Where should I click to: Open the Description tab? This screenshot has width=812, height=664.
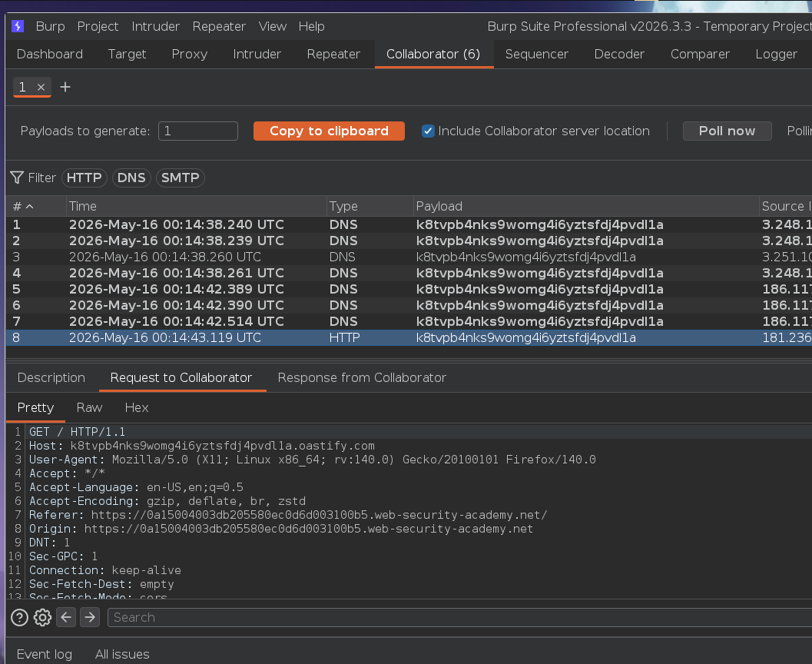pos(51,377)
